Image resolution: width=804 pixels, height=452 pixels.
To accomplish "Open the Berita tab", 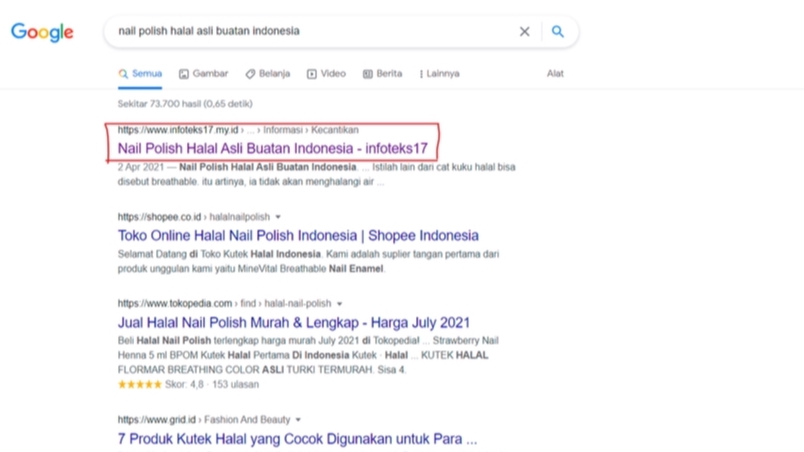I will [x=383, y=74].
